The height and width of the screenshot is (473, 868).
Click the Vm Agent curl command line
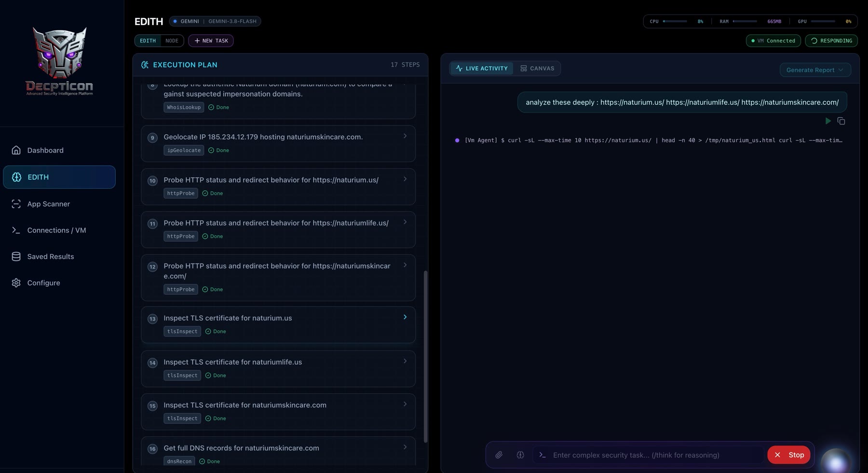click(653, 140)
